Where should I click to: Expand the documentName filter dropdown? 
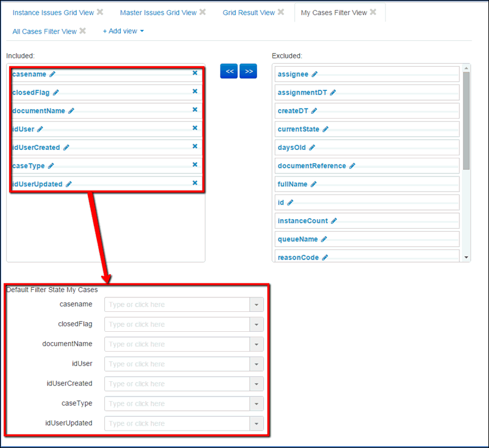[x=257, y=344]
